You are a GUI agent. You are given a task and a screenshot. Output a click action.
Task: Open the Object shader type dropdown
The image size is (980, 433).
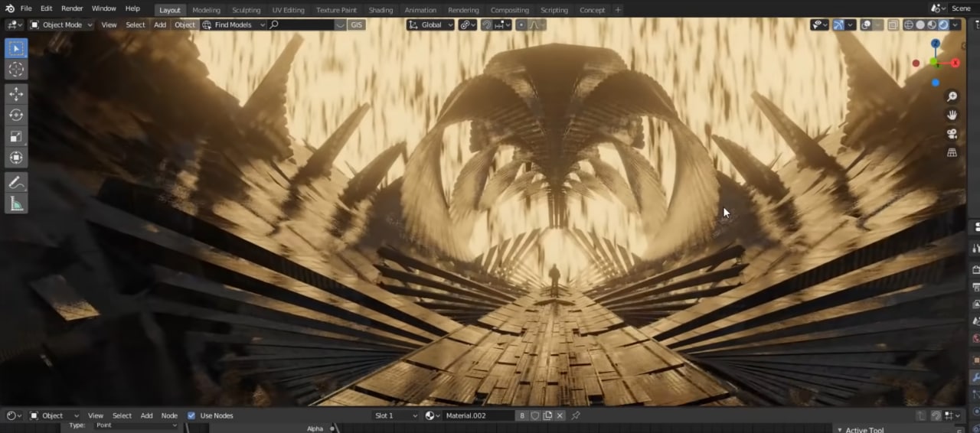point(54,415)
